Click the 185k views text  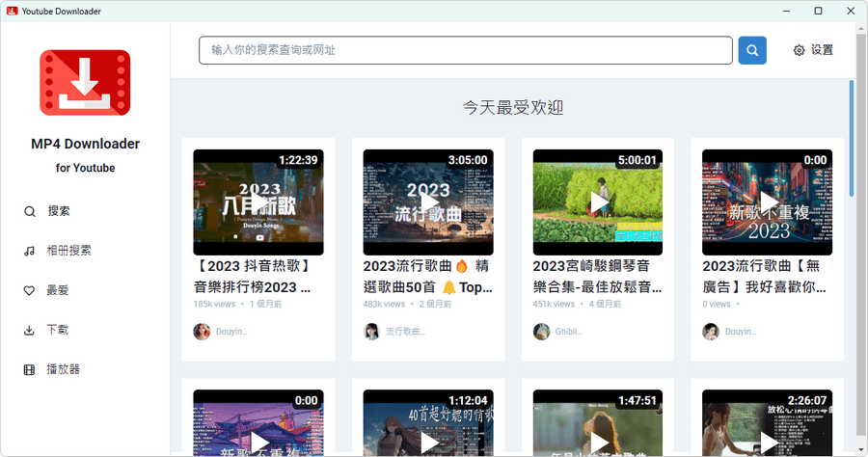[x=214, y=304]
